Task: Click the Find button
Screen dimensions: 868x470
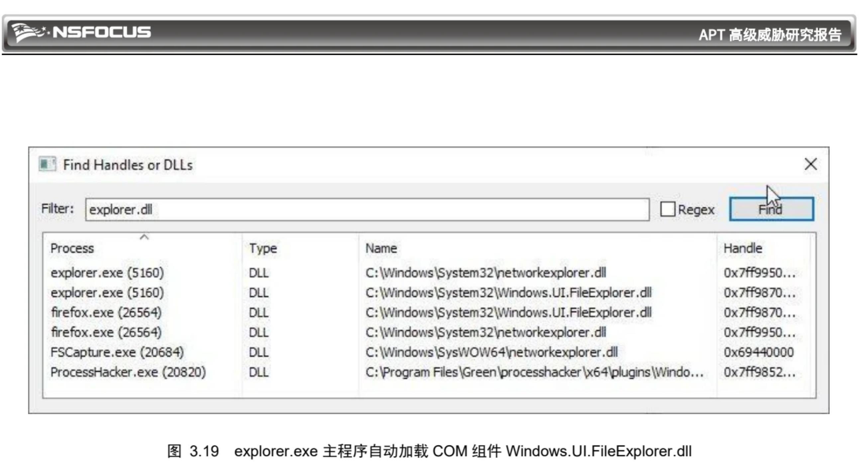Action: [771, 209]
